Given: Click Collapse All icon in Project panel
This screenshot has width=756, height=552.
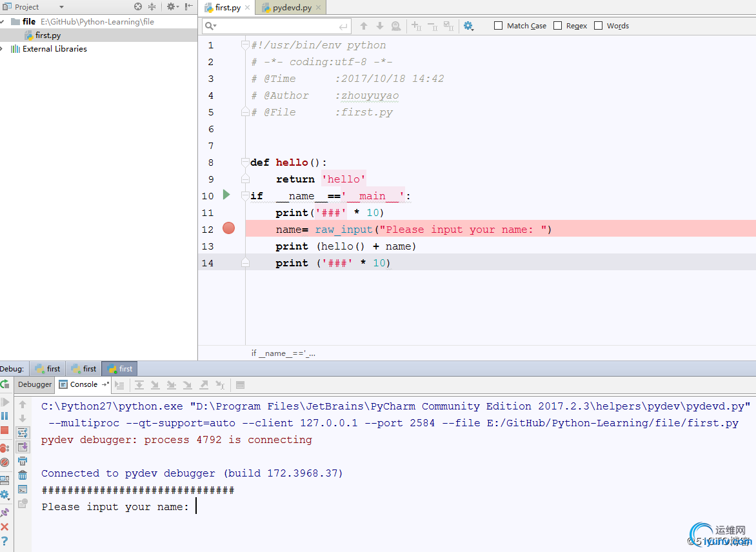Looking at the screenshot, I should tap(152, 6).
